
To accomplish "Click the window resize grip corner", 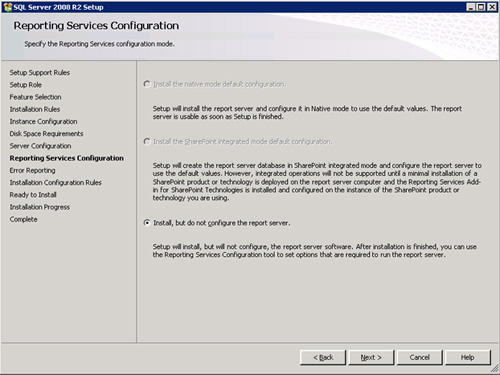I will 495,368.
